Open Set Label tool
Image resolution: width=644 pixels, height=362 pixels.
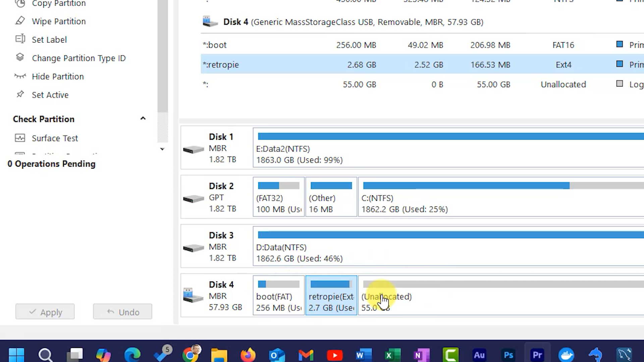49,40
